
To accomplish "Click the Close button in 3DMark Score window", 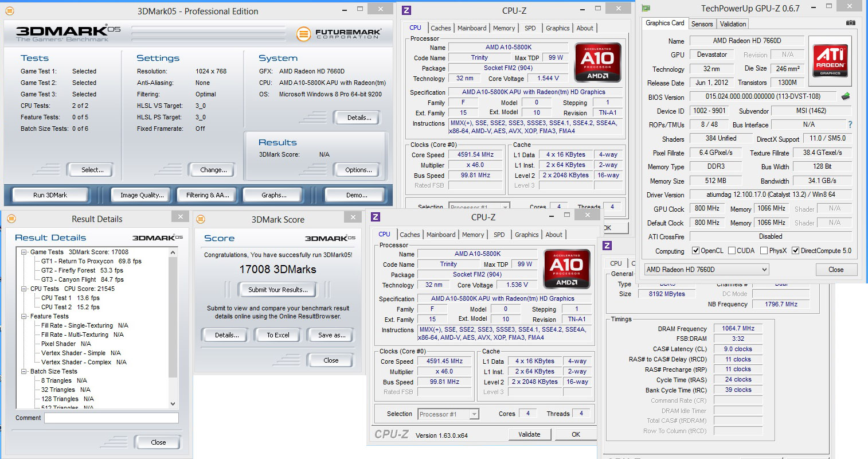I will (331, 360).
